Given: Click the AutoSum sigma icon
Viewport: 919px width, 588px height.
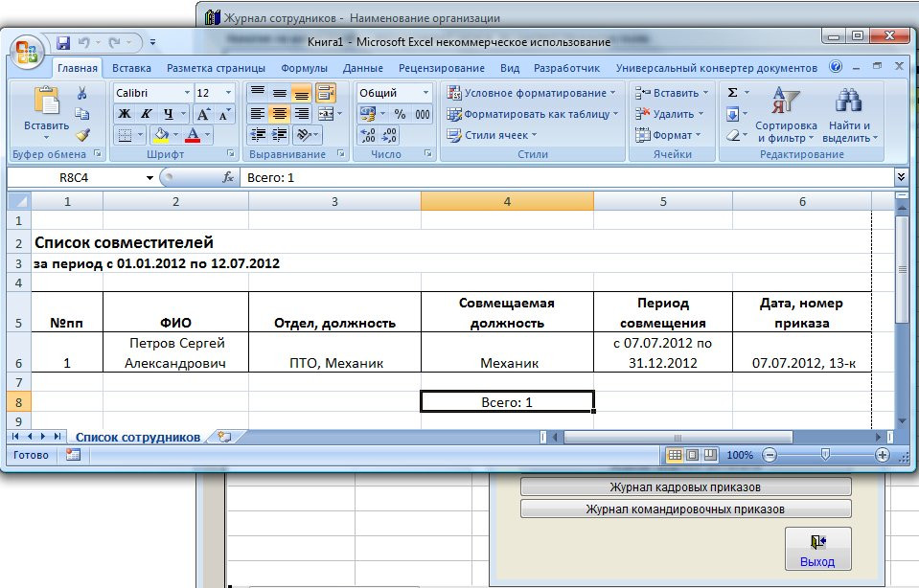Looking at the screenshot, I should (x=733, y=93).
